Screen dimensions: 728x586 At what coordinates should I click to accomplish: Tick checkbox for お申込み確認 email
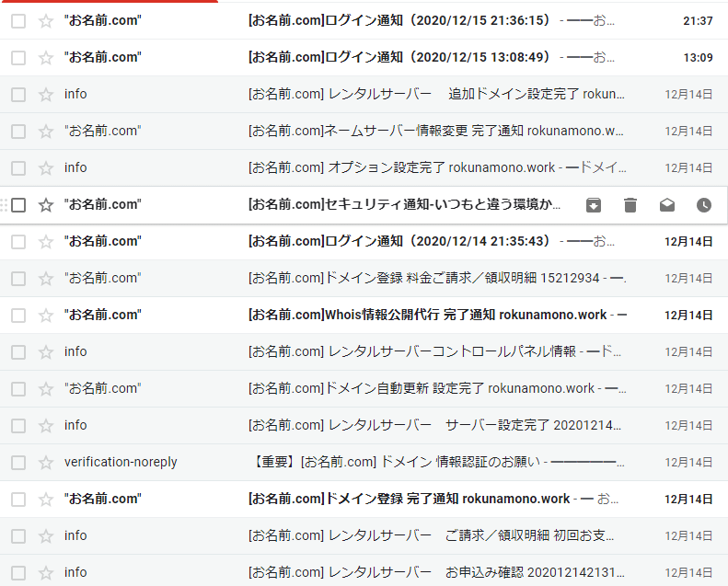(x=18, y=573)
